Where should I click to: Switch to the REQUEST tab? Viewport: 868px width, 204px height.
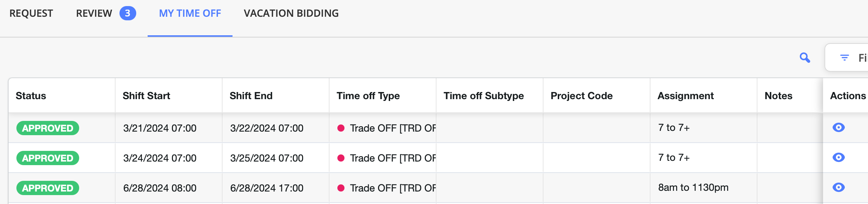click(x=31, y=14)
